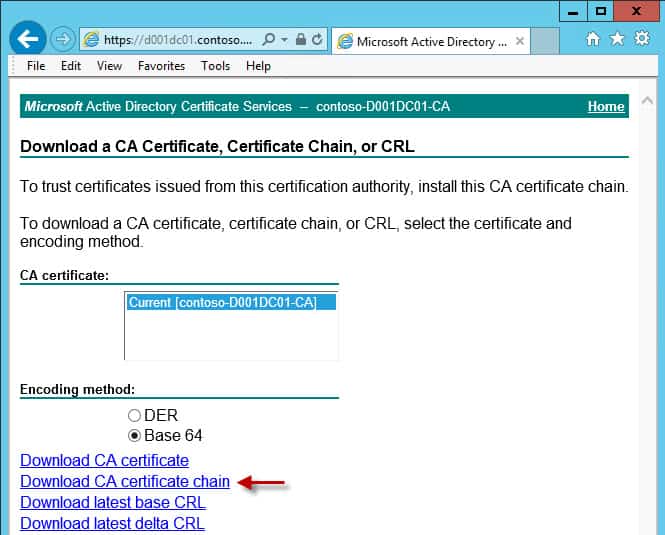This screenshot has width=665, height=535.
Task: Click Download latest base CRL link
Action: coord(113,502)
